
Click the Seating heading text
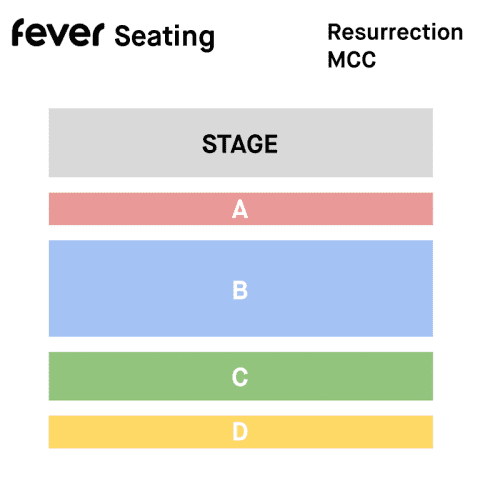(164, 36)
